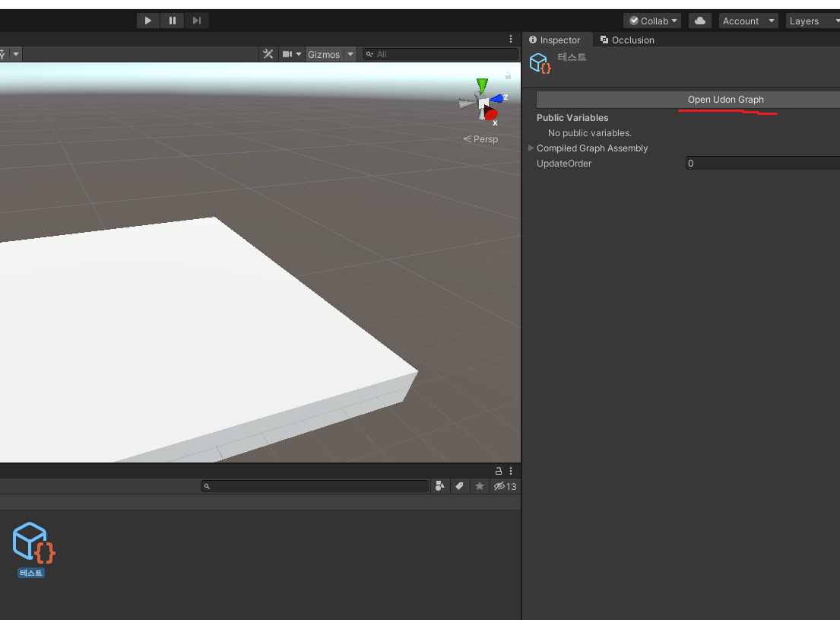Screen dimensions: 840x620
Task: Toggle Gizmos display in Scene view
Action: point(324,54)
